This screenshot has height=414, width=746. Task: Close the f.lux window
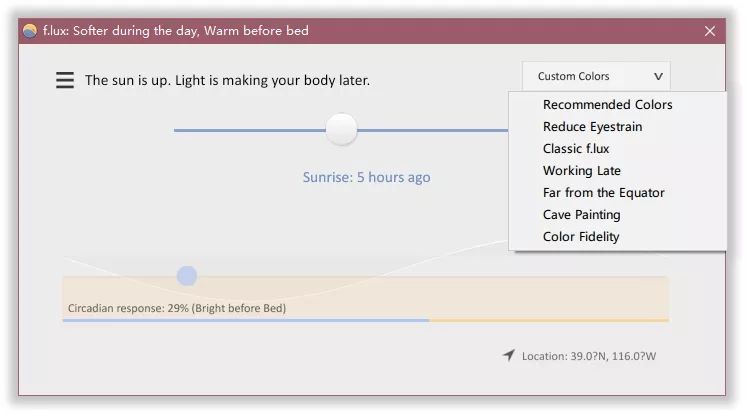point(710,31)
